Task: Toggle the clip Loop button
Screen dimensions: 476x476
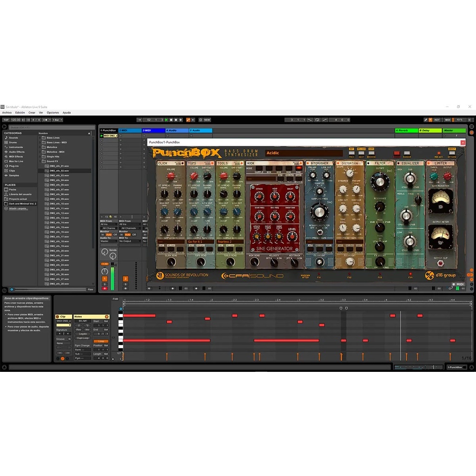Action: 101,341
